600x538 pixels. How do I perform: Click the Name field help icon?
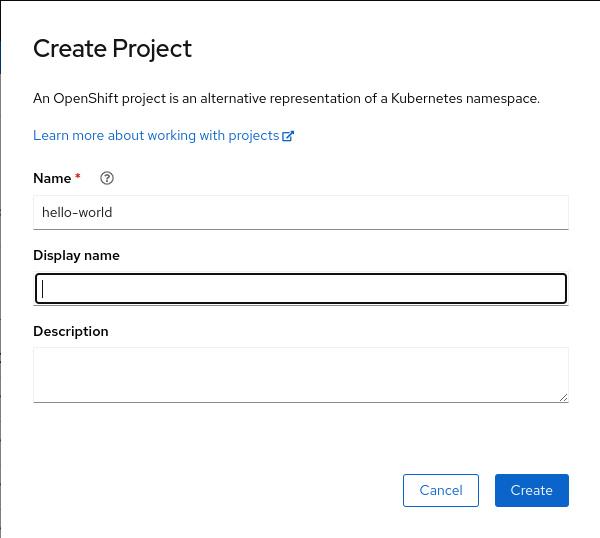[107, 178]
